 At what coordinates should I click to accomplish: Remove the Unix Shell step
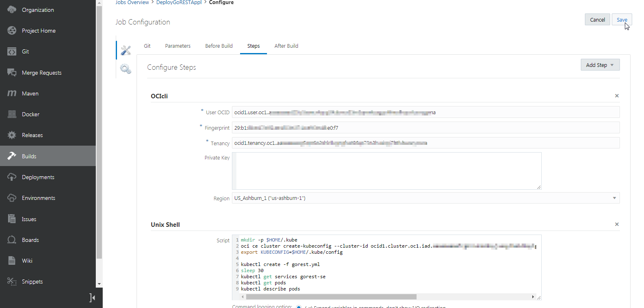click(x=617, y=224)
